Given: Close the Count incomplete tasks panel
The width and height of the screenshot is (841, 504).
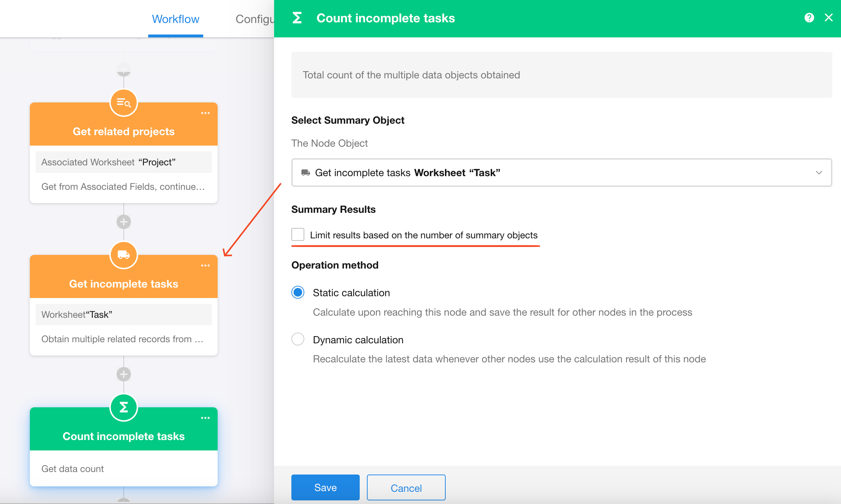Looking at the screenshot, I should (829, 18).
